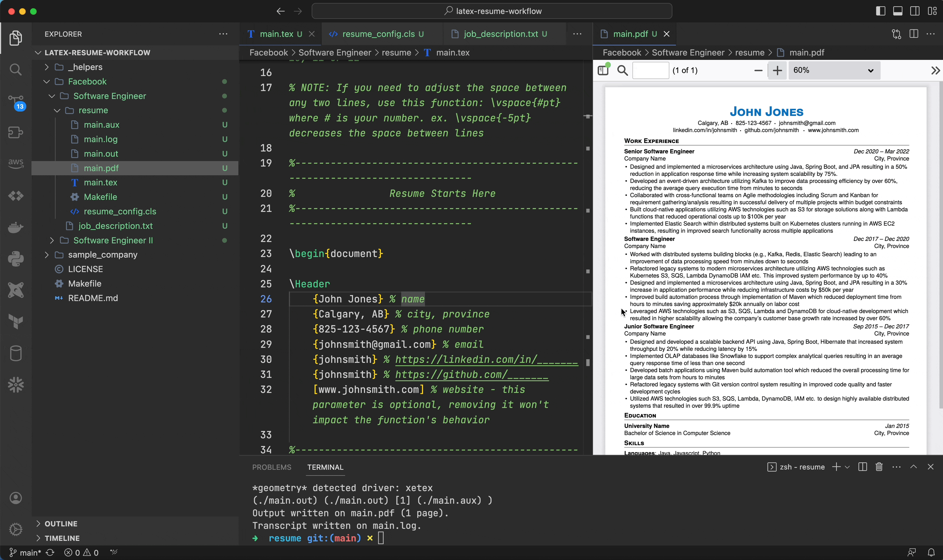Select the TERMINAL panel tab

(x=325, y=467)
